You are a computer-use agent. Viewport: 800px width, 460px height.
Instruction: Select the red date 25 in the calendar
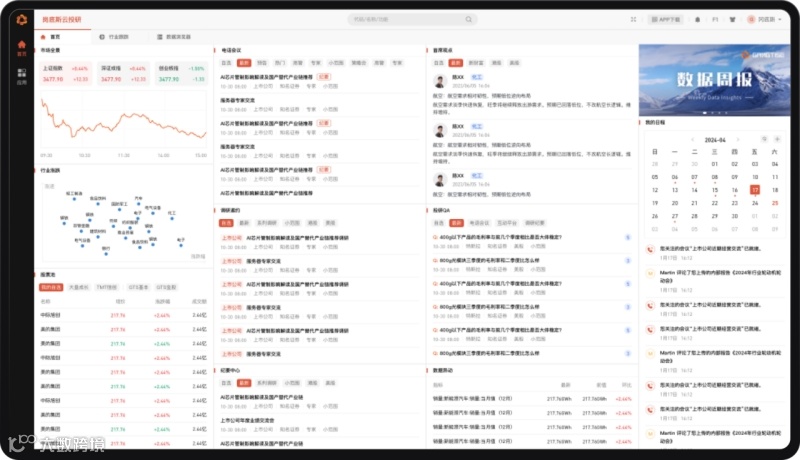tap(775, 203)
